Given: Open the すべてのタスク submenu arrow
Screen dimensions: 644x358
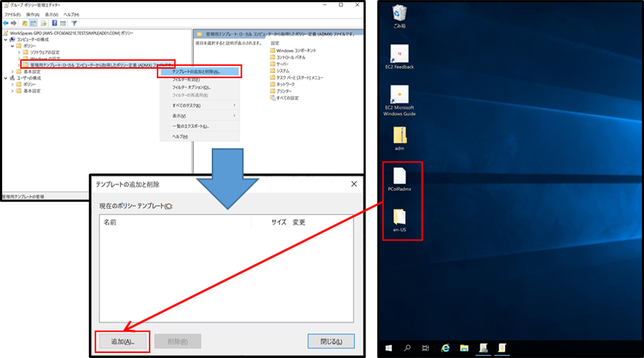Looking at the screenshot, I should pyautogui.click(x=234, y=106).
